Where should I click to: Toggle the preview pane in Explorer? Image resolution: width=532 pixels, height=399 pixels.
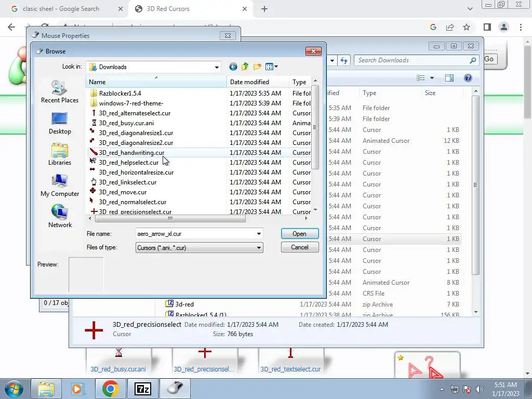coord(449,78)
